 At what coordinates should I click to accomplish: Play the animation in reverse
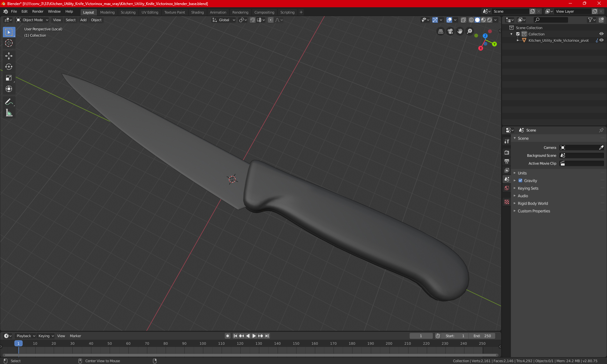[248, 336]
